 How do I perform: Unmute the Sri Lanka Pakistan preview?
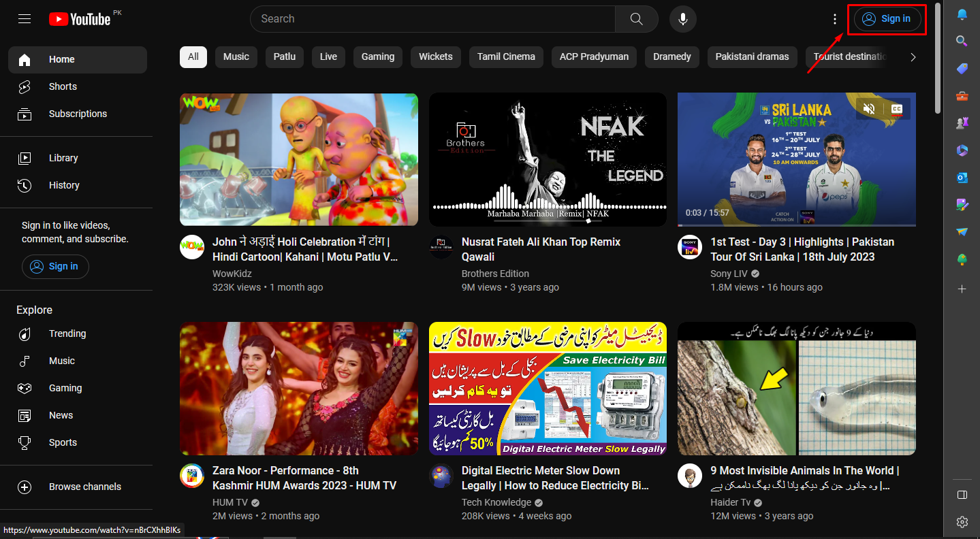(869, 109)
